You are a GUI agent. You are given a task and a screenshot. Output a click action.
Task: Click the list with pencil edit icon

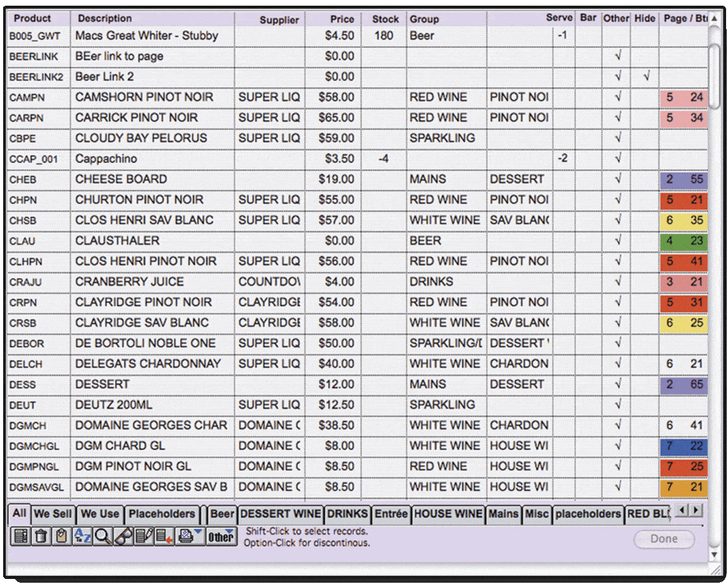pyautogui.click(x=143, y=536)
